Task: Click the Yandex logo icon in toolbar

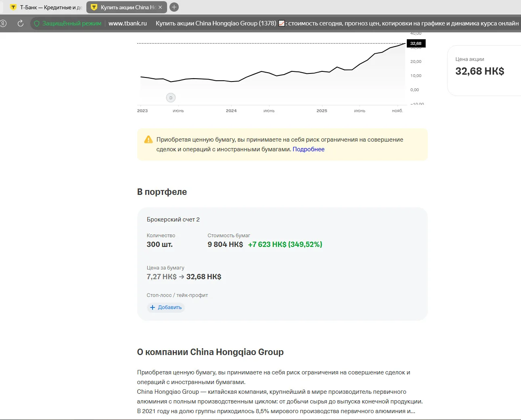Action: (x=3, y=23)
